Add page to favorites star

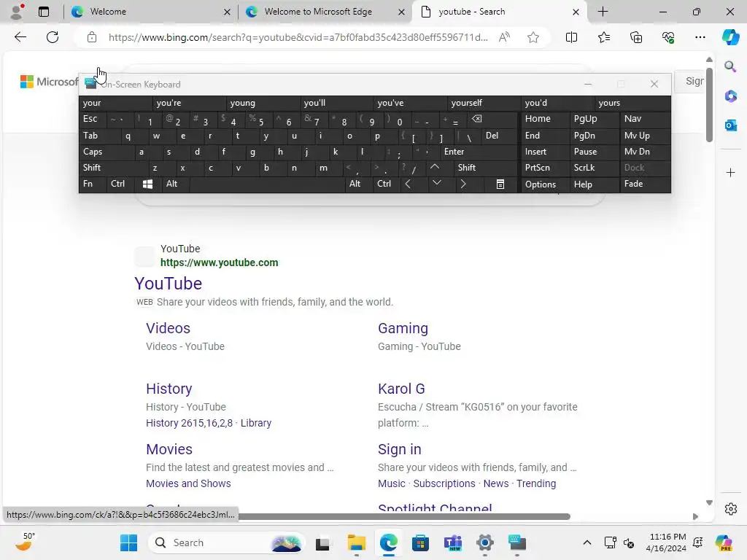(x=533, y=37)
